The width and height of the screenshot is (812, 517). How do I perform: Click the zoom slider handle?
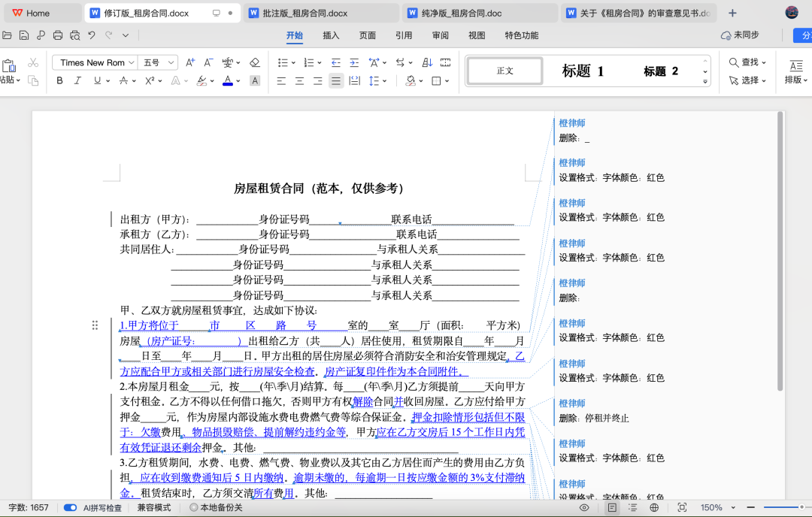[x=801, y=508]
